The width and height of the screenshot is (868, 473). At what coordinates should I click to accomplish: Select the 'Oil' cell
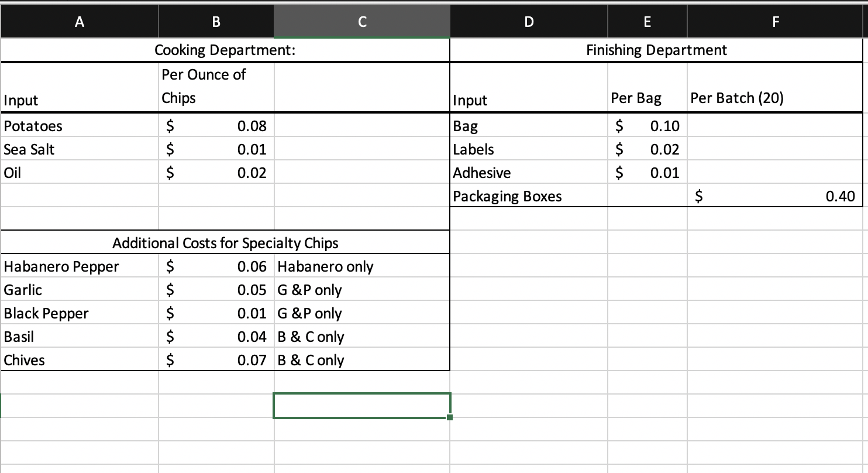[x=79, y=173]
